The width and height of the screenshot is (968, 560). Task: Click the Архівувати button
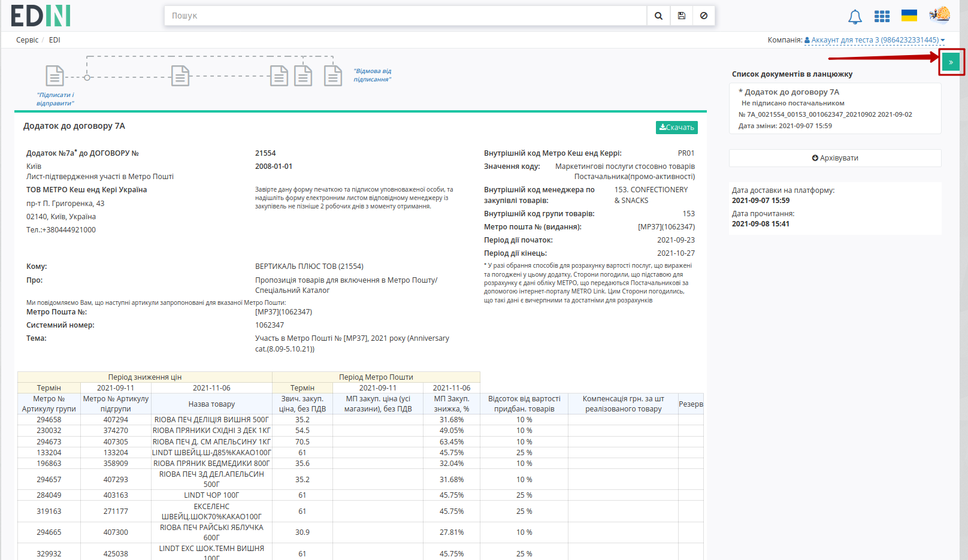click(835, 158)
